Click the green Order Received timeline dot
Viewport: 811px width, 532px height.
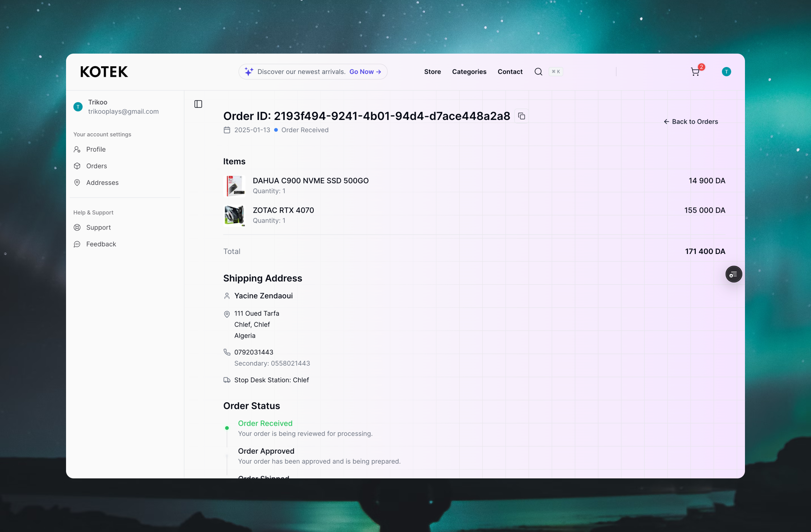[x=227, y=428]
